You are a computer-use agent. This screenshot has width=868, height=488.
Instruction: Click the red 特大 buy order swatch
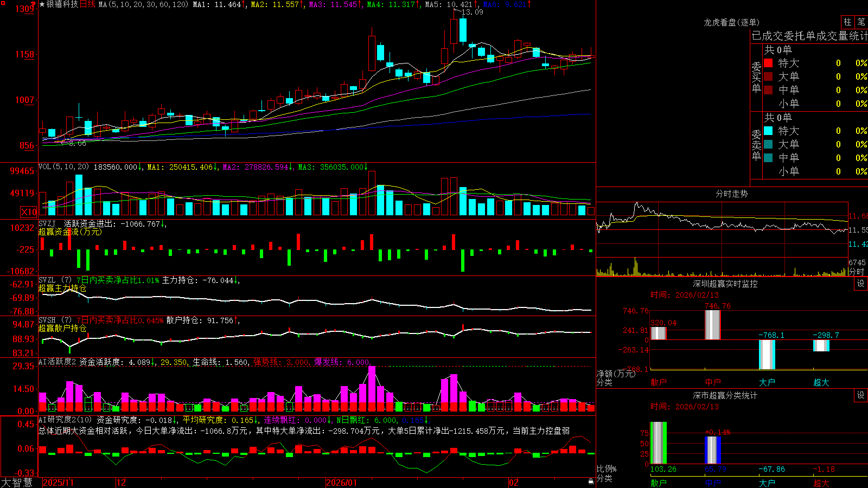coord(768,63)
